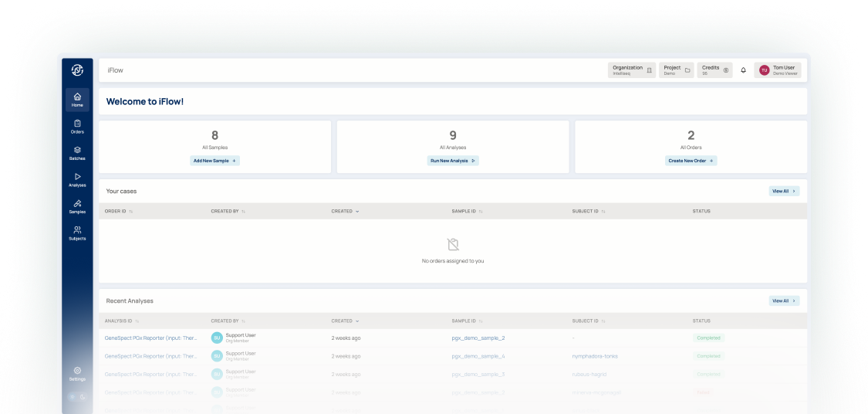Click Create New Order button
This screenshot has width=868, height=414.
point(691,161)
